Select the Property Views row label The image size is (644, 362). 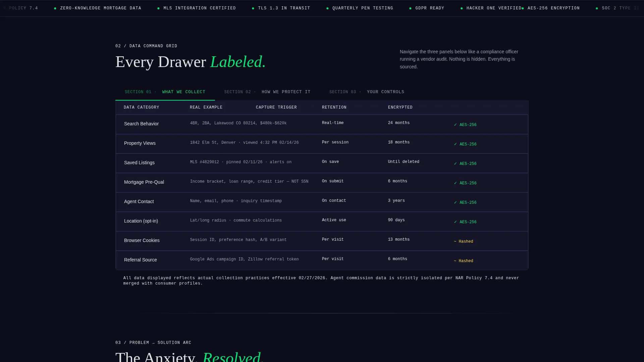coord(140,143)
